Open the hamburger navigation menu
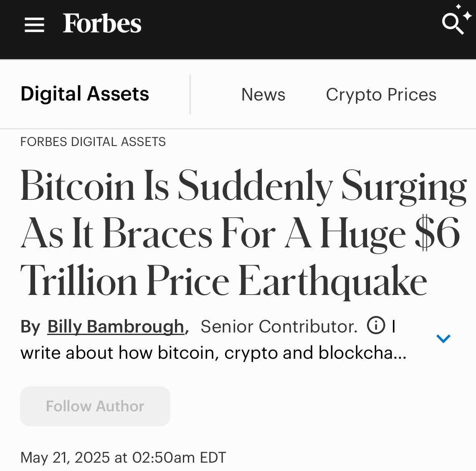The width and height of the screenshot is (476, 471). click(34, 25)
